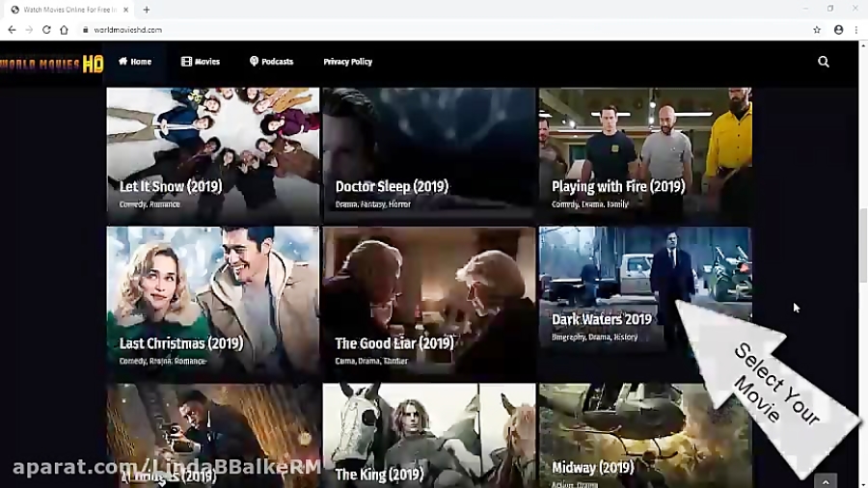
Task: Open a new tab with the plus icon
Action: pos(147,10)
